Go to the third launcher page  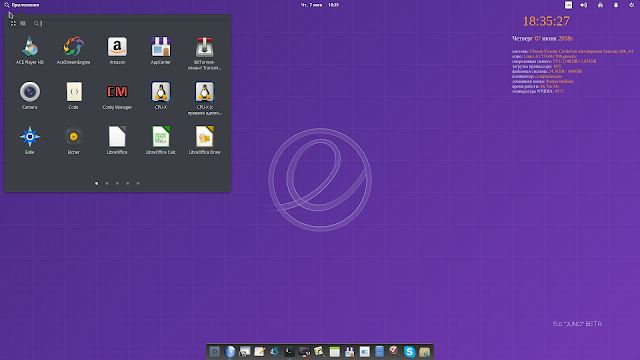117,183
